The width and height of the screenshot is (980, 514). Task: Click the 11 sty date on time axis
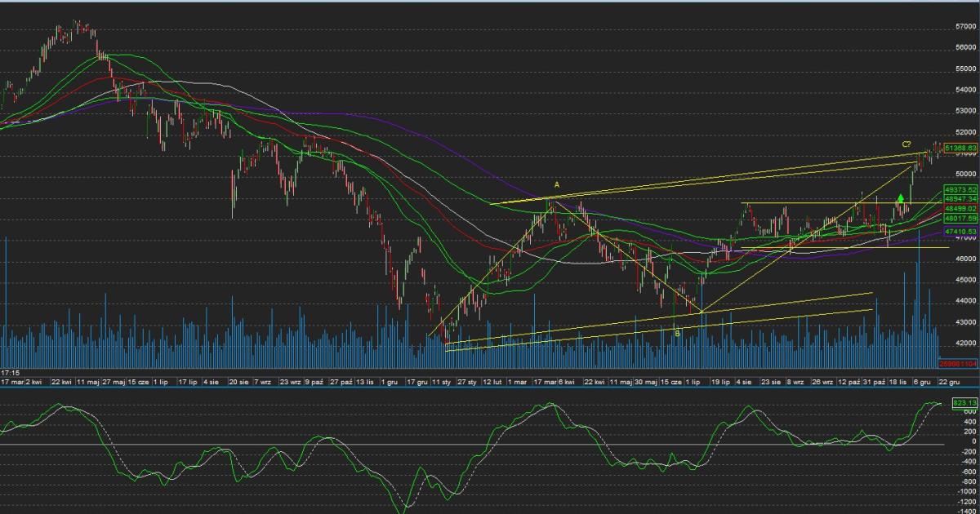443,381
